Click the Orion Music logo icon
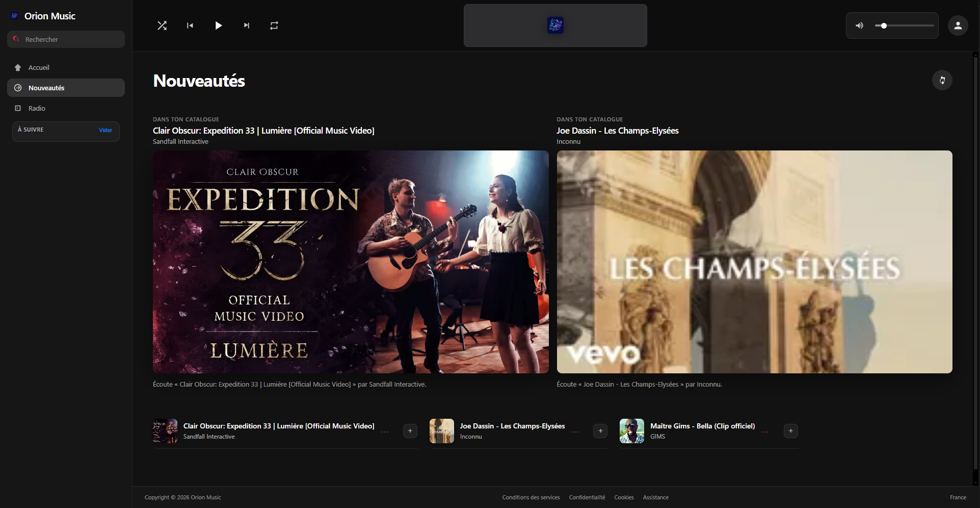This screenshot has height=508, width=980. [15, 16]
